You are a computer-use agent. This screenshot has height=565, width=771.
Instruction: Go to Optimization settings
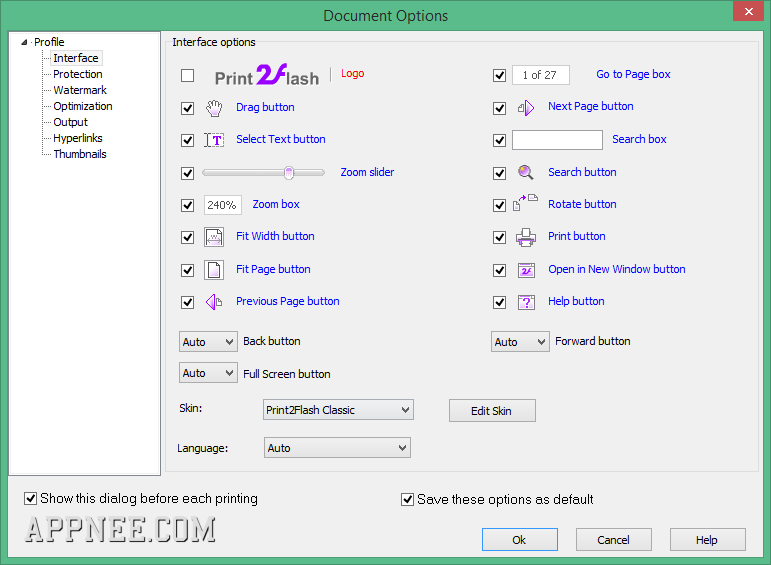click(x=83, y=106)
